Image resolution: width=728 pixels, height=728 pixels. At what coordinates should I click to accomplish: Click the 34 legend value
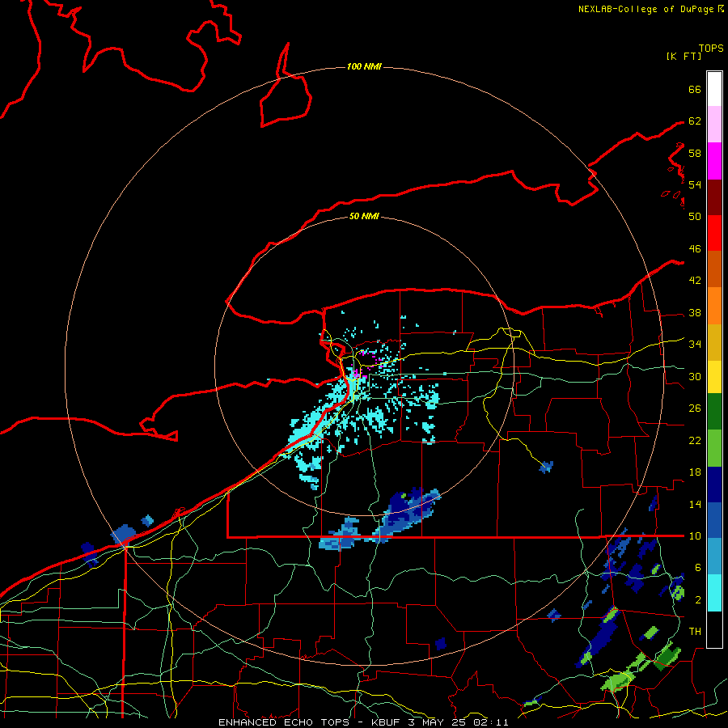(695, 345)
